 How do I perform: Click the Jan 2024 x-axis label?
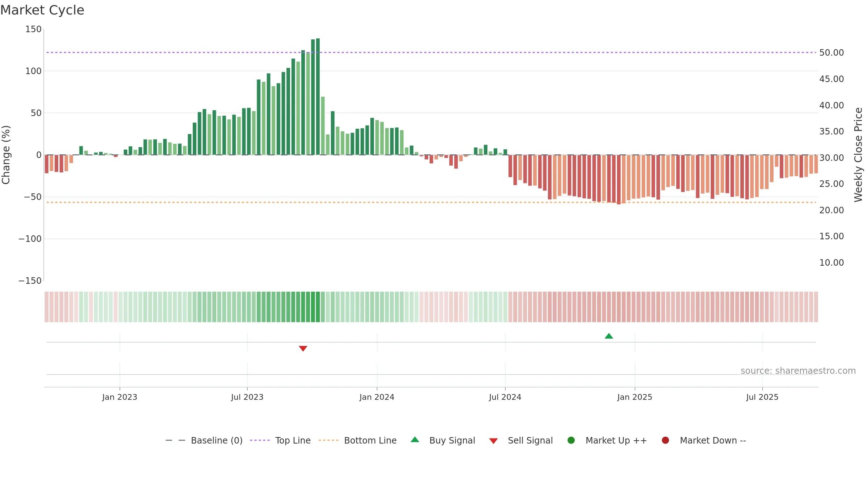pos(377,397)
